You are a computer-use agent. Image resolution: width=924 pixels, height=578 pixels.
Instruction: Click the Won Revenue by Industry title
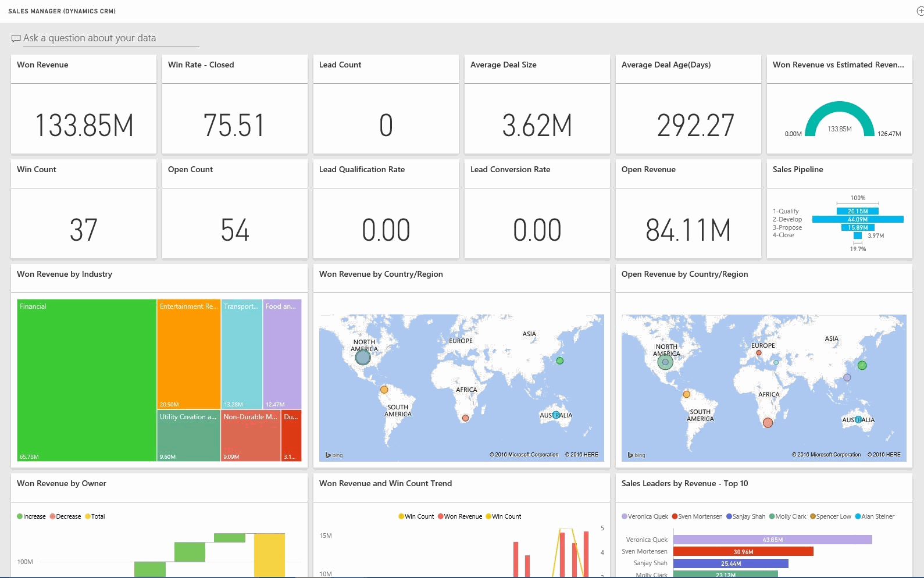pos(65,274)
